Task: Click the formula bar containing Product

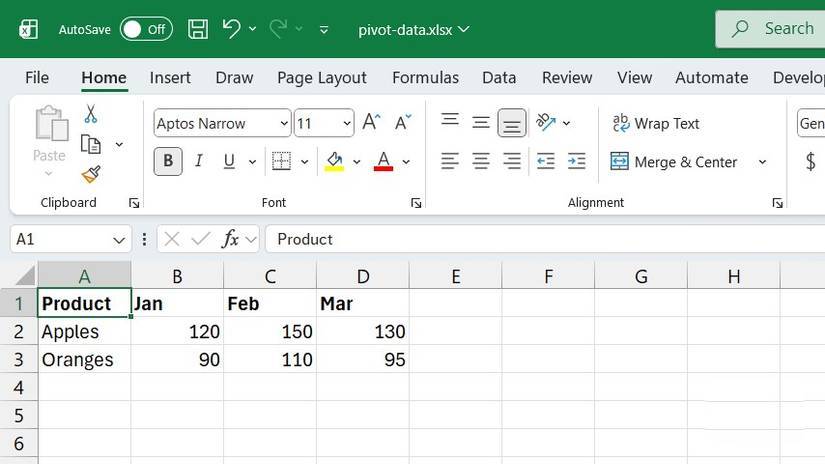Action: tap(545, 239)
